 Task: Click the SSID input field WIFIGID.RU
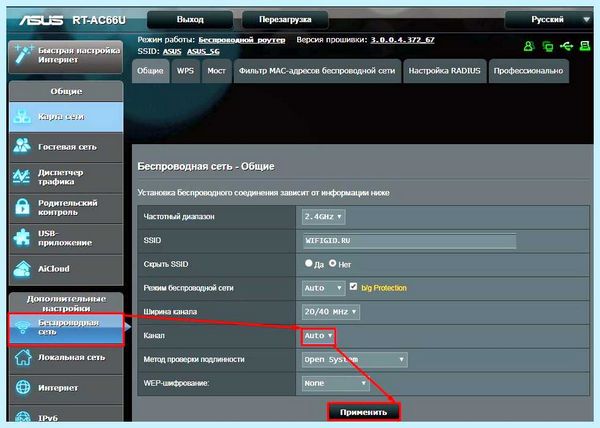pos(409,241)
